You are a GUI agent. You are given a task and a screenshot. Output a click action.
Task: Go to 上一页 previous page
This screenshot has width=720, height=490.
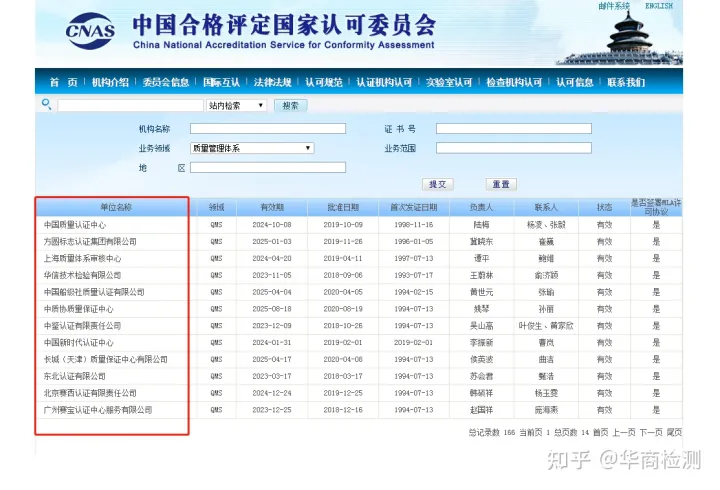(x=624, y=432)
